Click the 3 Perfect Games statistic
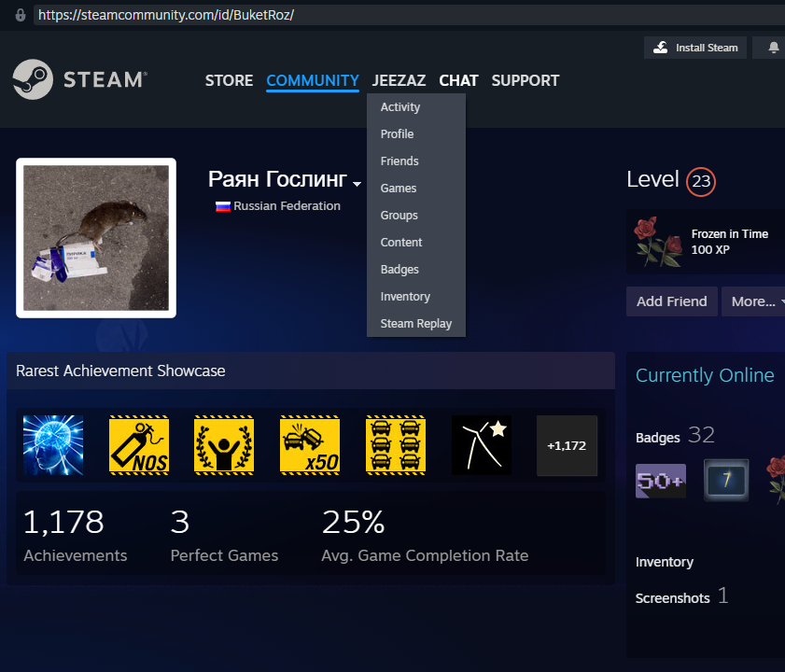Image resolution: width=785 pixels, height=672 pixels. click(224, 535)
